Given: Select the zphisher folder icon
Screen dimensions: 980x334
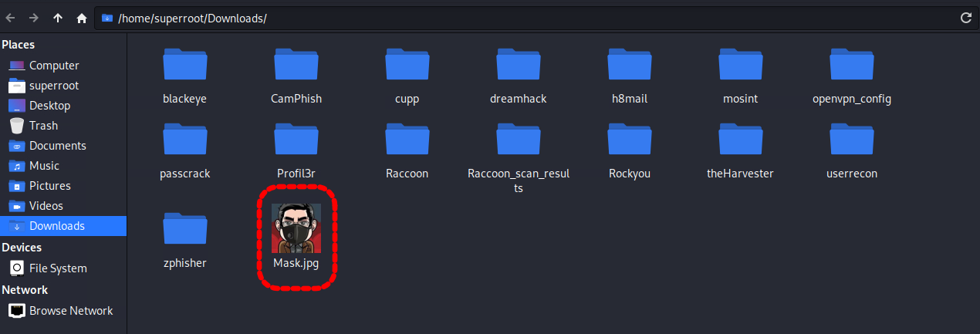Looking at the screenshot, I should click(x=185, y=229).
